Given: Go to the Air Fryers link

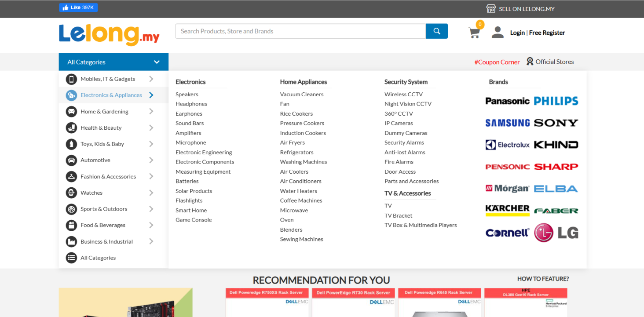Looking at the screenshot, I should (x=292, y=142).
